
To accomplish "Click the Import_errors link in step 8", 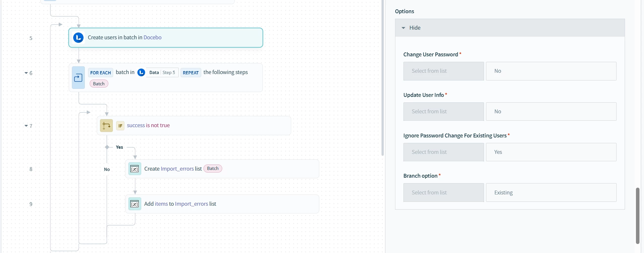I will 177,169.
